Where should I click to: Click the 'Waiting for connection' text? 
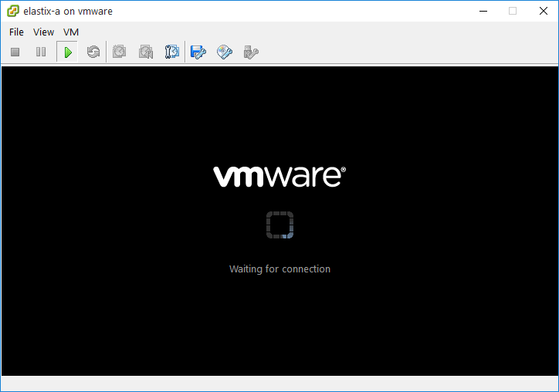pyautogui.click(x=279, y=269)
